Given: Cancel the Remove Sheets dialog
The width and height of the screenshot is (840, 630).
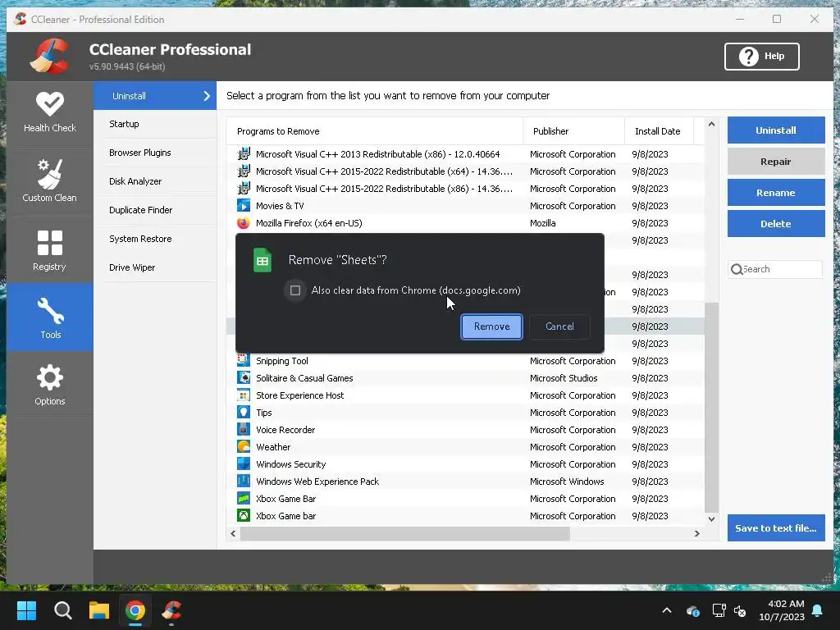Looking at the screenshot, I should click(559, 326).
